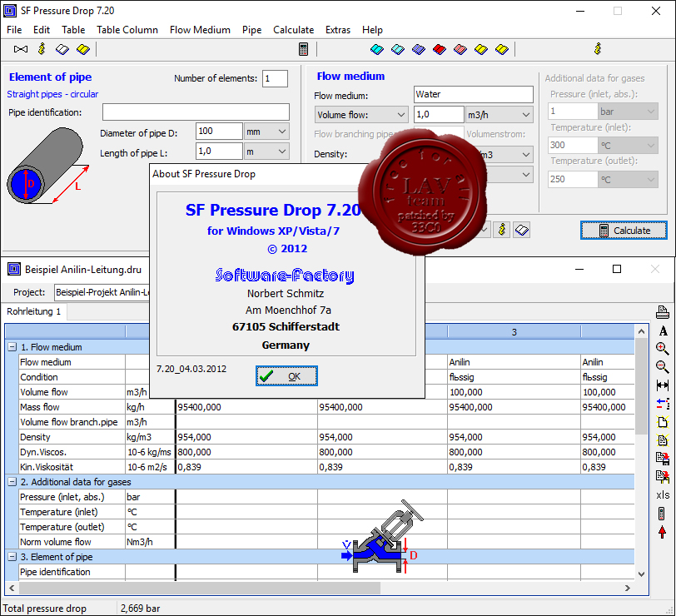The image size is (676, 616).
Task: Click the xls export icon
Action: click(663, 494)
